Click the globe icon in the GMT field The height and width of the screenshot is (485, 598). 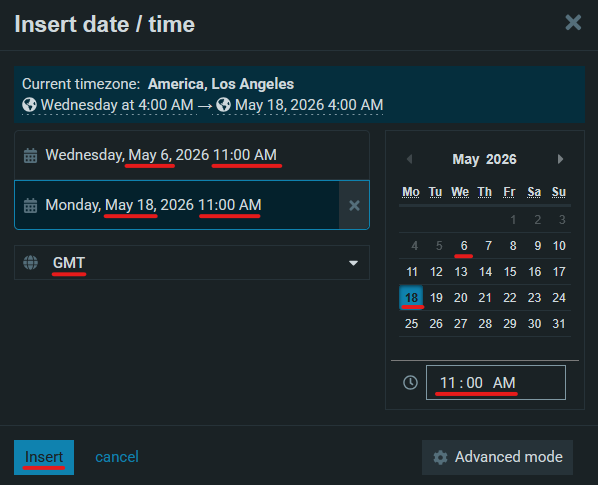31,263
